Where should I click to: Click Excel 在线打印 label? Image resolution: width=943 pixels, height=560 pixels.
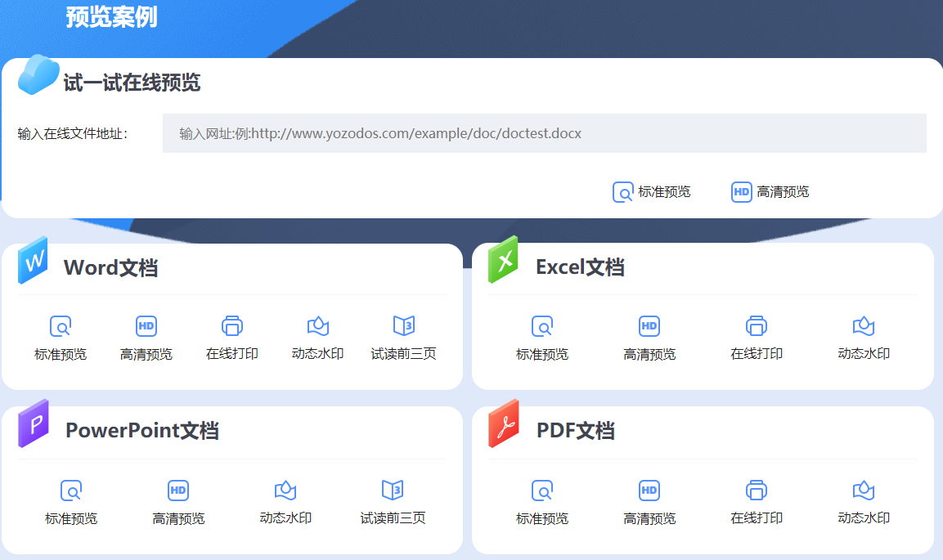click(757, 354)
